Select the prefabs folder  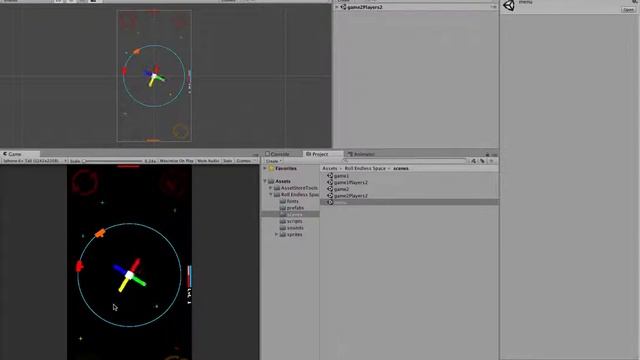tap(291, 208)
